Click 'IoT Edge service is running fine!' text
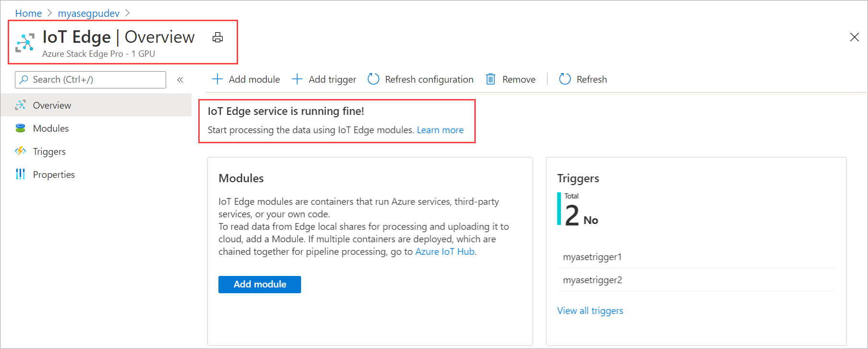 286,111
